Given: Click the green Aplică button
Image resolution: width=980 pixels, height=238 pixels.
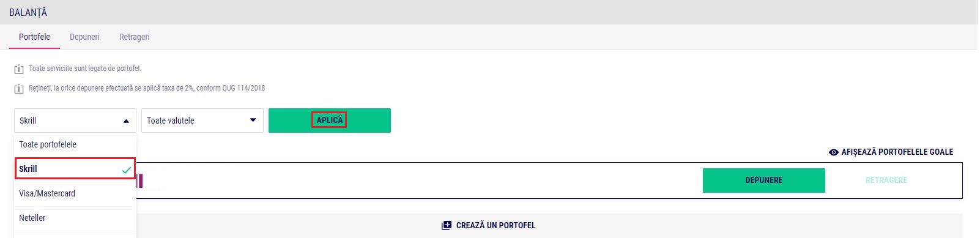Looking at the screenshot, I should [330, 121].
